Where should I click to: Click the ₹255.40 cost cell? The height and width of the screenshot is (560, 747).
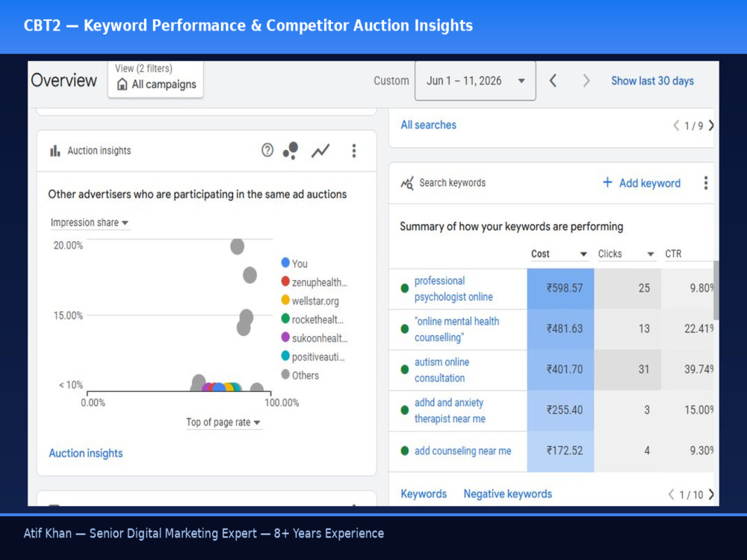tap(560, 411)
